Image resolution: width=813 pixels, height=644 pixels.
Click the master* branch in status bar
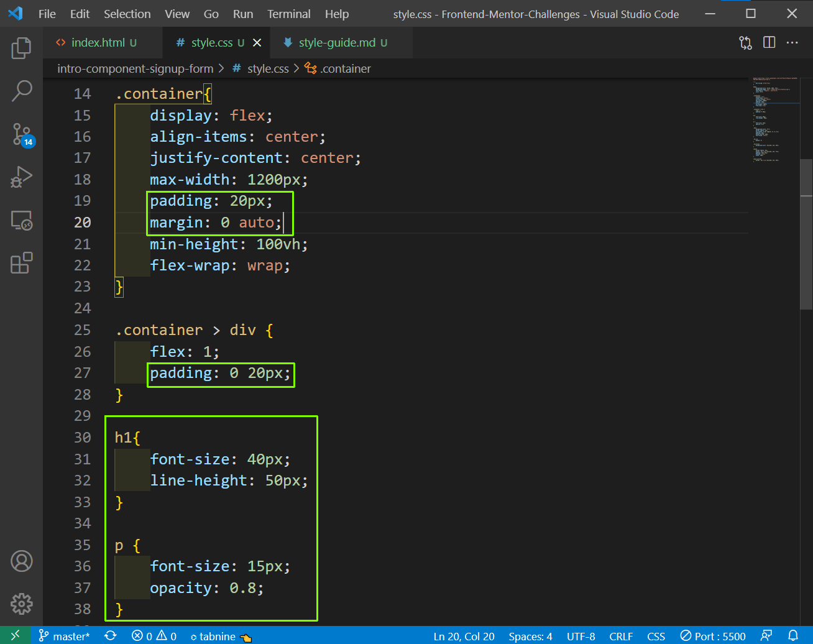click(64, 636)
